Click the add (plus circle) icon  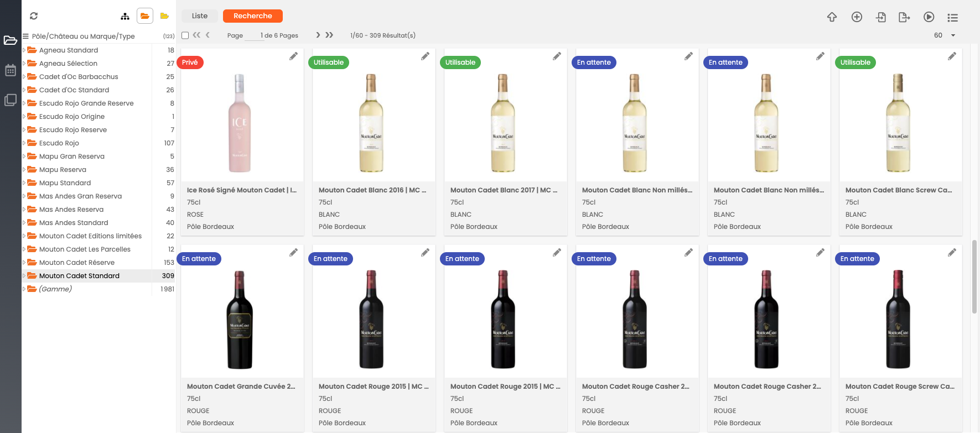click(857, 17)
